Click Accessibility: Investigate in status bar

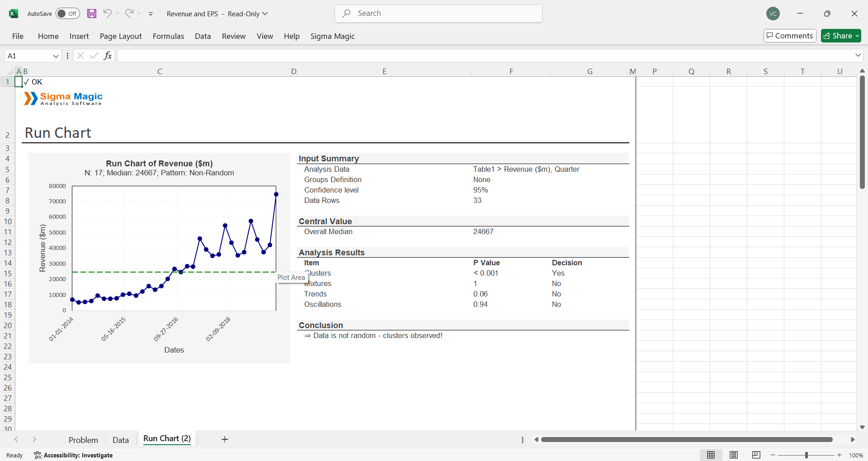click(73, 455)
